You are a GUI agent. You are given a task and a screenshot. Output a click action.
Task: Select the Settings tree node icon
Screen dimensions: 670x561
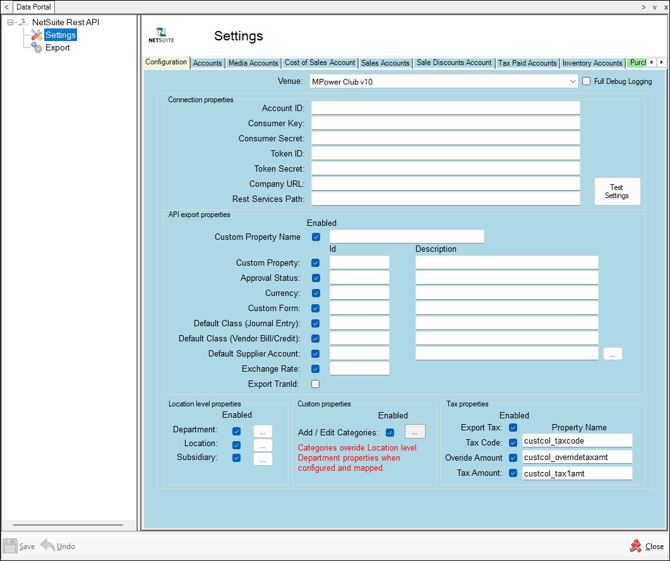(x=37, y=35)
